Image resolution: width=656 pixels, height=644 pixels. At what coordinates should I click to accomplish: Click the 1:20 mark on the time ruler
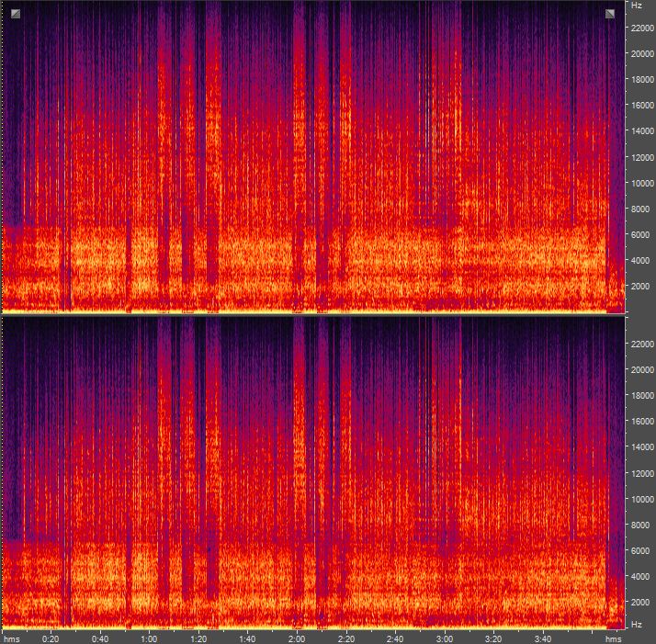pyautogui.click(x=198, y=639)
